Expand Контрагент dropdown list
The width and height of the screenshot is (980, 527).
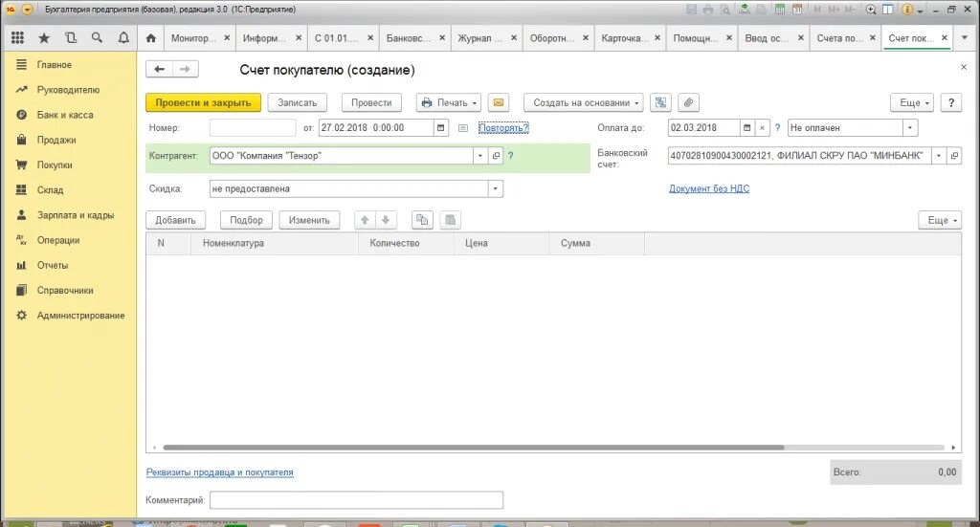coord(480,156)
